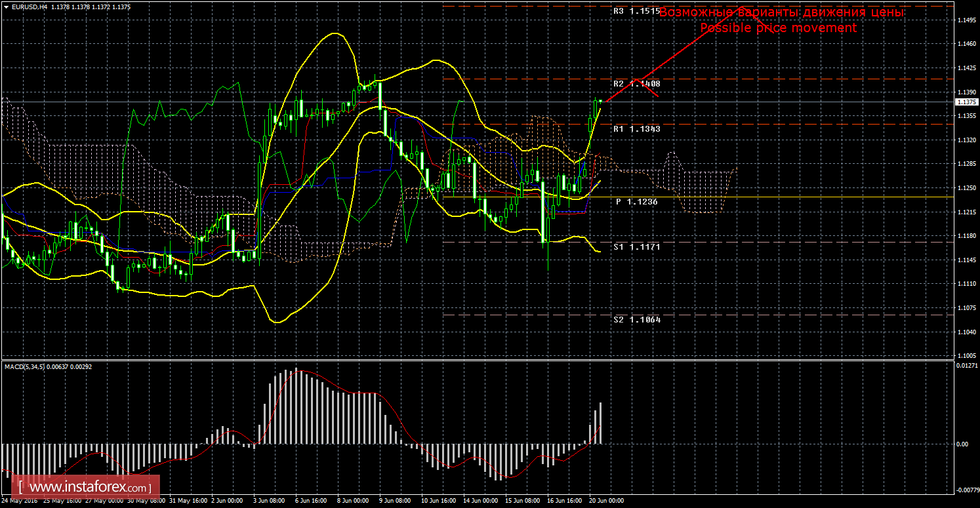Click the 1.1285 price axis value
The width and height of the screenshot is (980, 508).
coord(966,164)
